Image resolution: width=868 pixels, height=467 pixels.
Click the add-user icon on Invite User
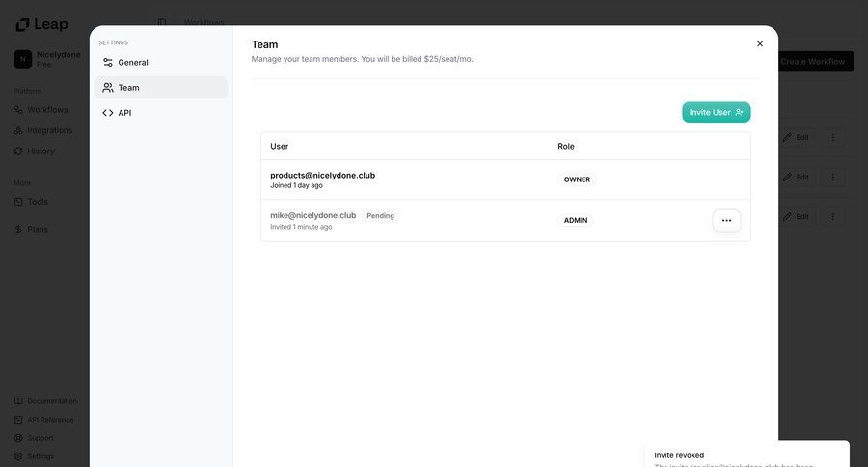tap(739, 112)
